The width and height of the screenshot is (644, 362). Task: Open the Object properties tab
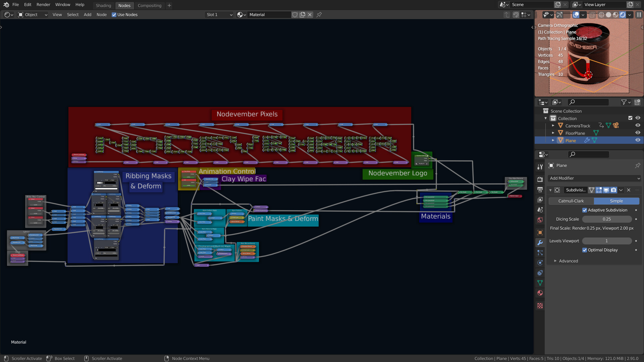point(540,233)
